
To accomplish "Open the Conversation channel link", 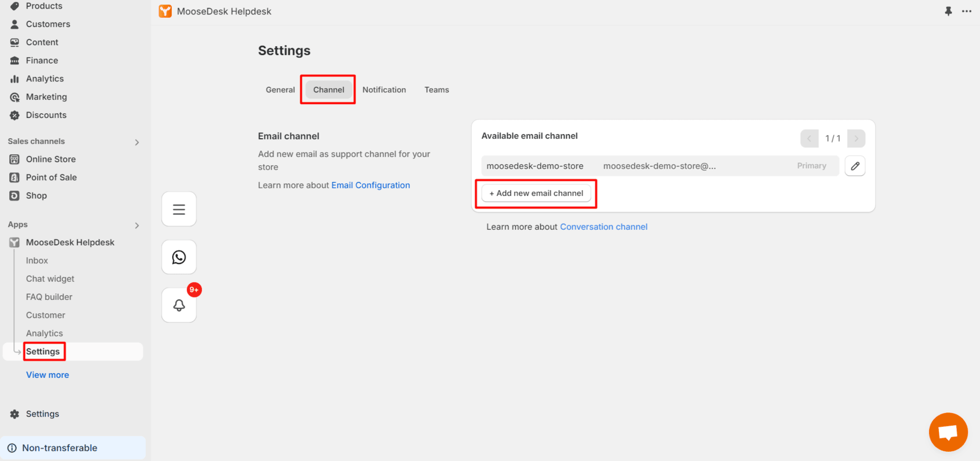I will coord(604,227).
